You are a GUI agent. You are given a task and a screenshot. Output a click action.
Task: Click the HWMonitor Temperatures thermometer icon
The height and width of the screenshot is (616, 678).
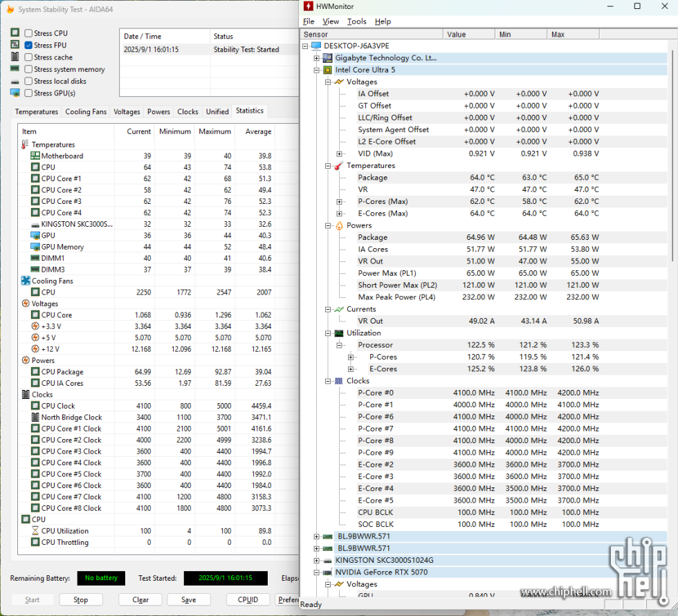pyautogui.click(x=339, y=166)
